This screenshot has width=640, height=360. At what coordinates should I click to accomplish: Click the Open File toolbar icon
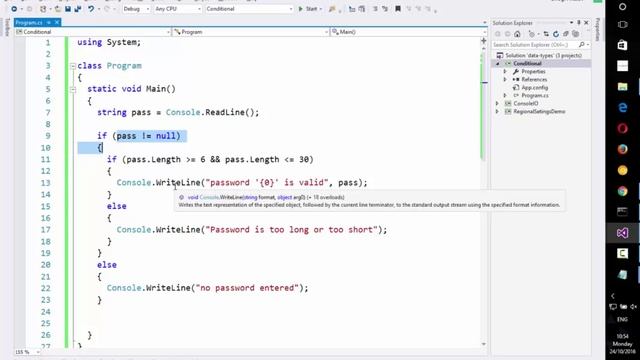point(58,9)
